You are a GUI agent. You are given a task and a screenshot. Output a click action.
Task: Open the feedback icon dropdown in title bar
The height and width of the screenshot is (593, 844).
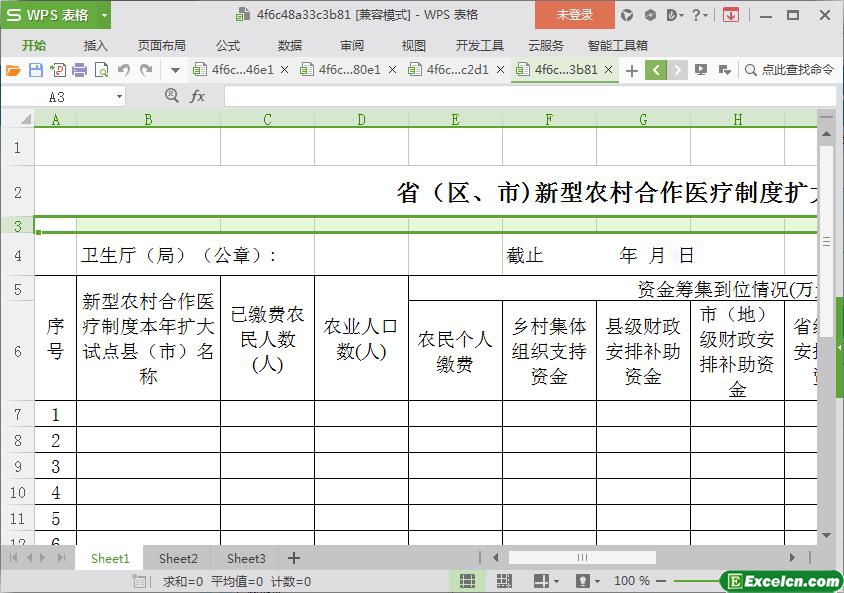tap(674, 15)
